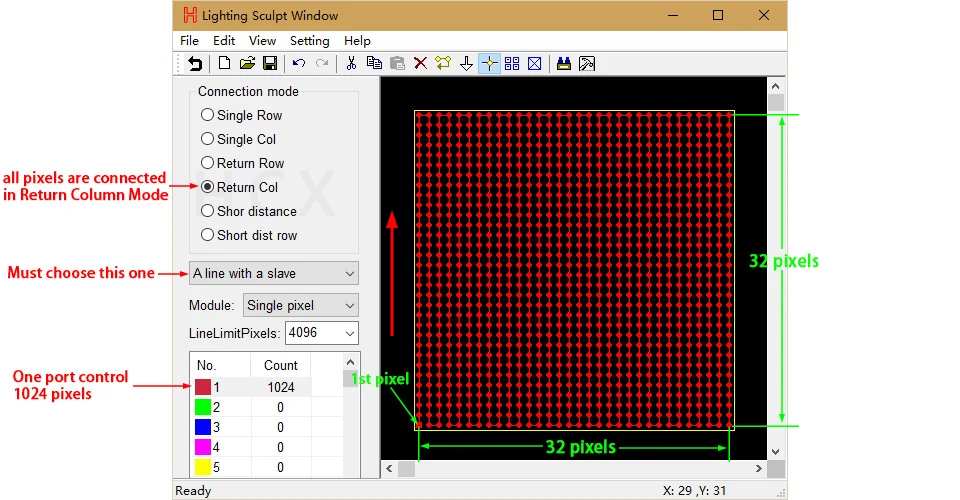Click canvas horizontal scrollbar left arrow
Image resolution: width=960 pixels, height=500 pixels.
(x=389, y=469)
